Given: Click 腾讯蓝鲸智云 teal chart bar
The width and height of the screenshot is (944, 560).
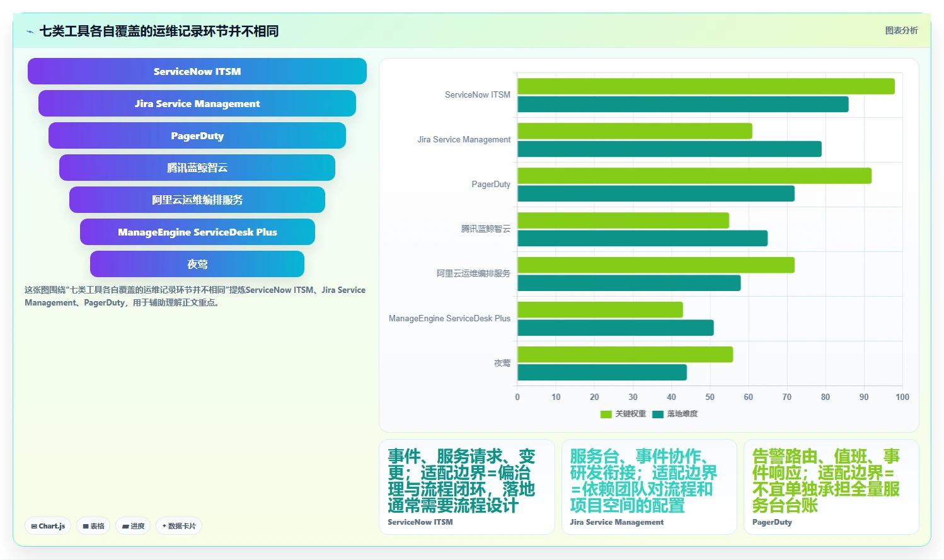Looking at the screenshot, I should click(x=643, y=239).
